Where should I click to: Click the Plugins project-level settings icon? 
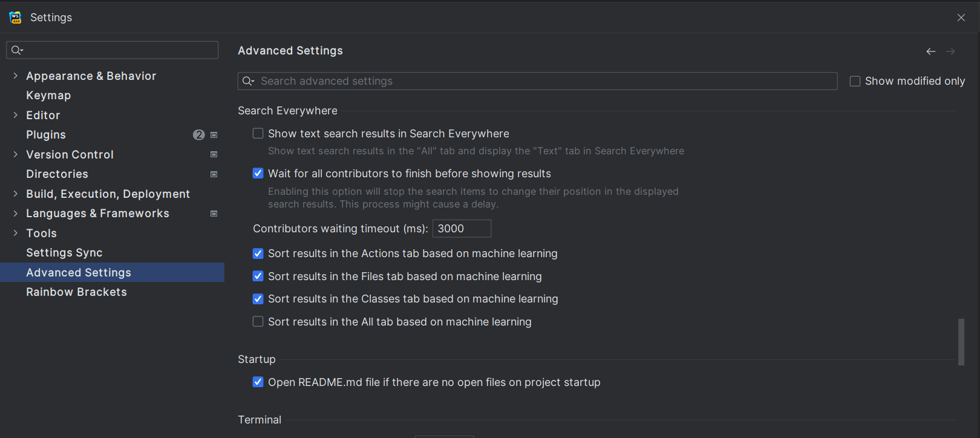click(x=214, y=135)
